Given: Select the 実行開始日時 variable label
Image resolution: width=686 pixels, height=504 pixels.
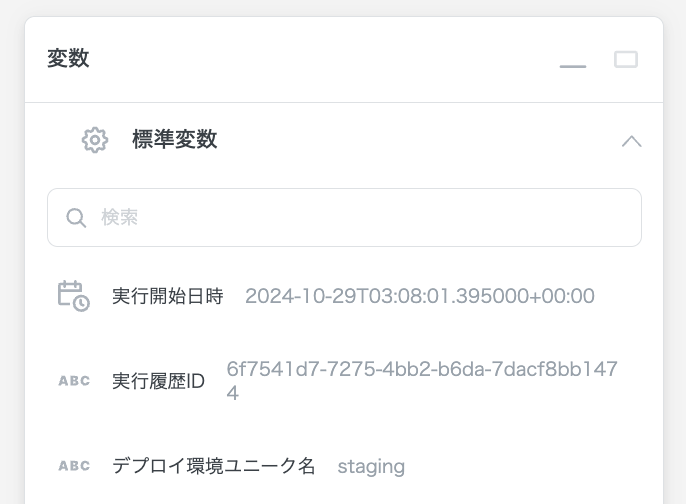Looking at the screenshot, I should pyautogui.click(x=167, y=296).
